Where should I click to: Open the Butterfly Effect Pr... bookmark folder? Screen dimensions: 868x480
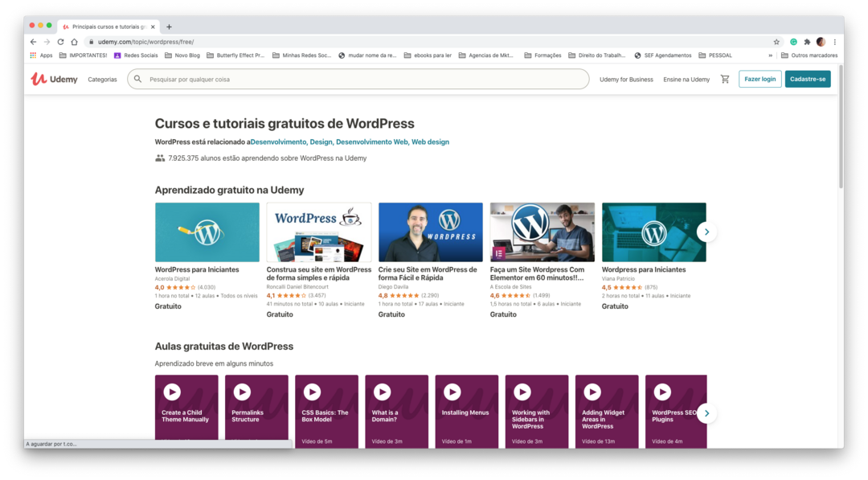coord(235,55)
